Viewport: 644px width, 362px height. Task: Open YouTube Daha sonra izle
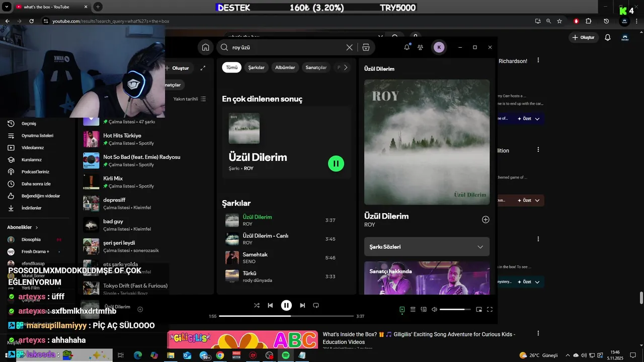[35, 184]
